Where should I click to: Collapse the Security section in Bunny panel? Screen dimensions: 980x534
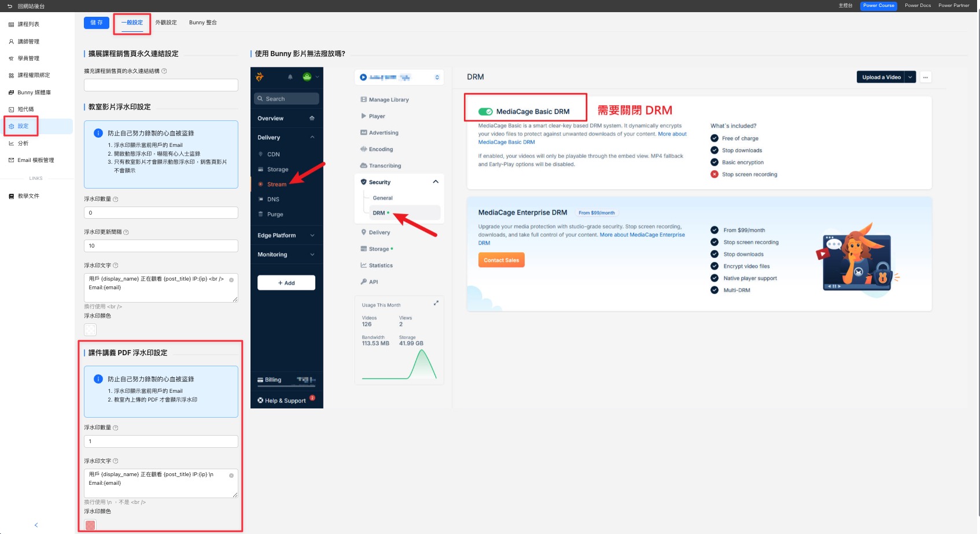436,182
